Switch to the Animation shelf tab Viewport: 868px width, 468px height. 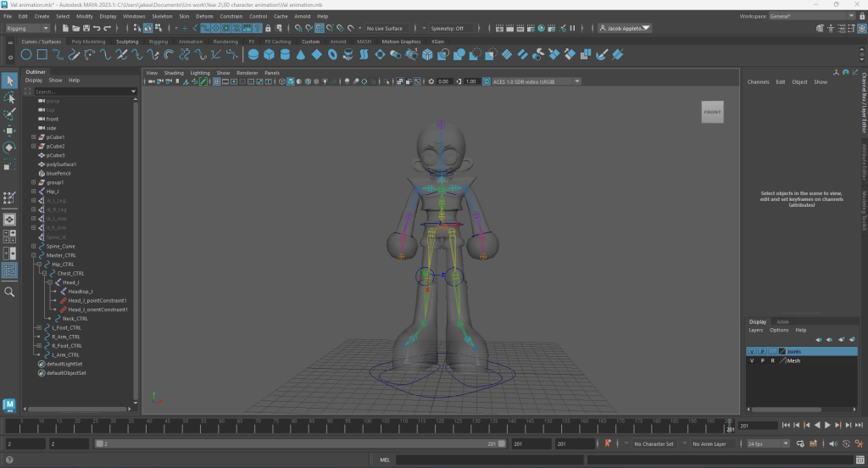click(x=190, y=41)
